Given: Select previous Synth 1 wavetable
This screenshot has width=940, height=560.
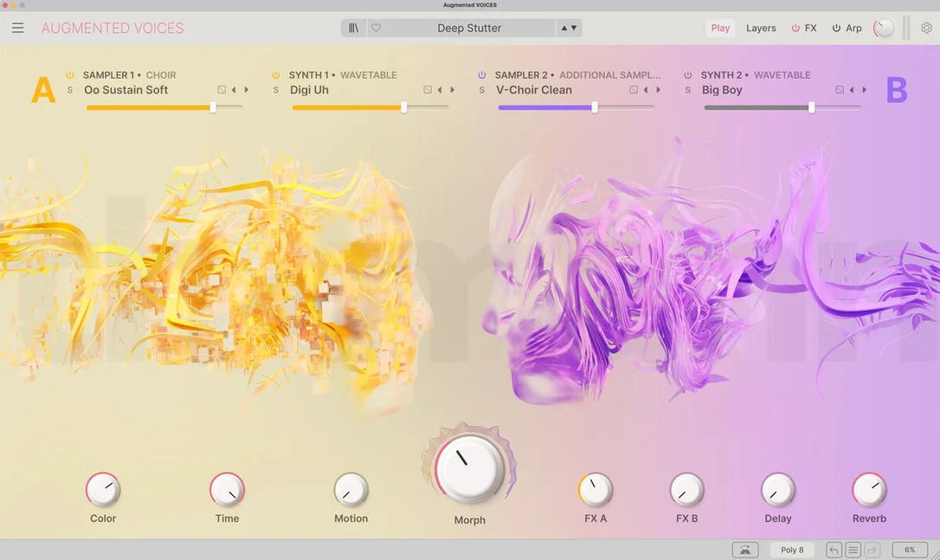Looking at the screenshot, I should (x=440, y=90).
